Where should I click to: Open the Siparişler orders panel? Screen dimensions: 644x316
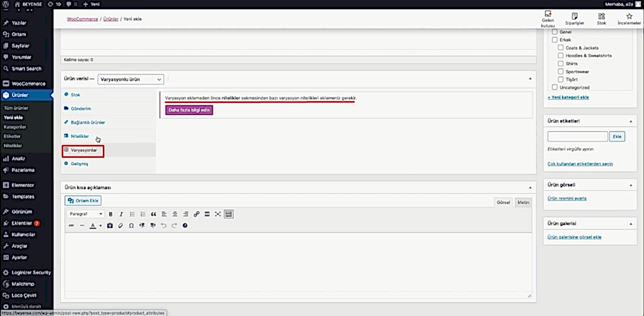click(x=575, y=19)
